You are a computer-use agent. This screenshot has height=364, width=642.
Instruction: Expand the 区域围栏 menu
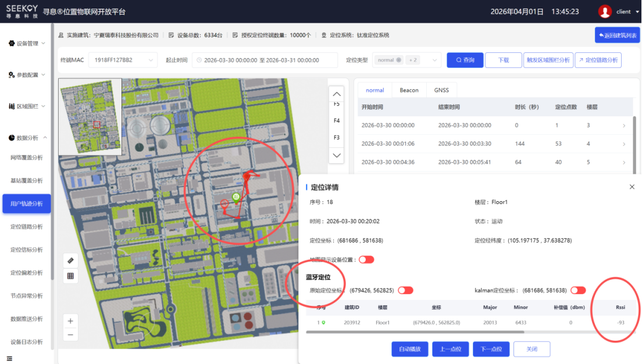point(27,106)
